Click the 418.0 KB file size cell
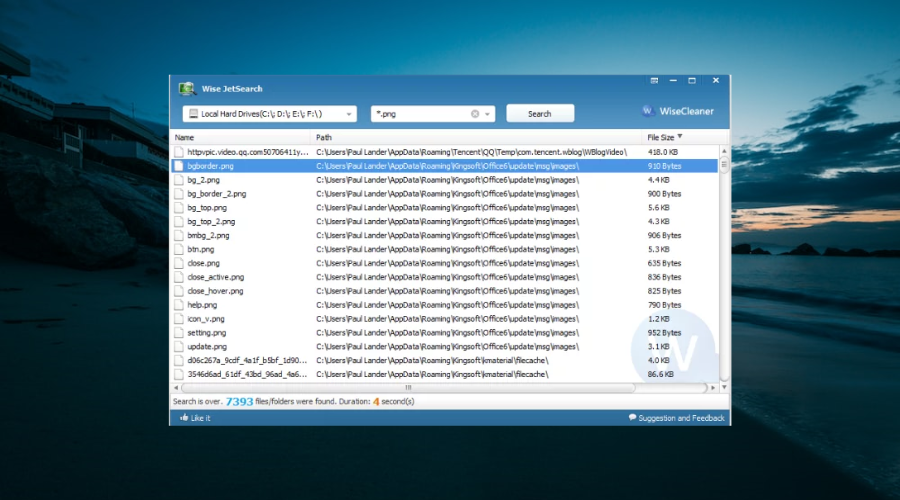This screenshot has width=900, height=500. click(x=663, y=152)
